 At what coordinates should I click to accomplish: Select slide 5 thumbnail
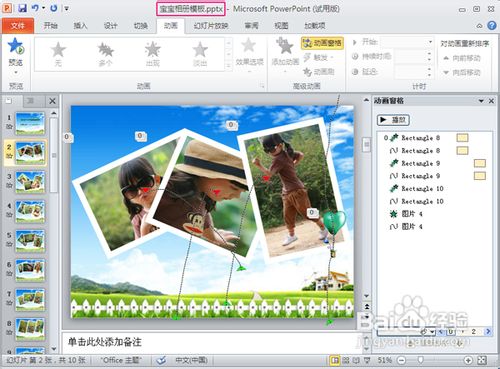tap(30, 241)
